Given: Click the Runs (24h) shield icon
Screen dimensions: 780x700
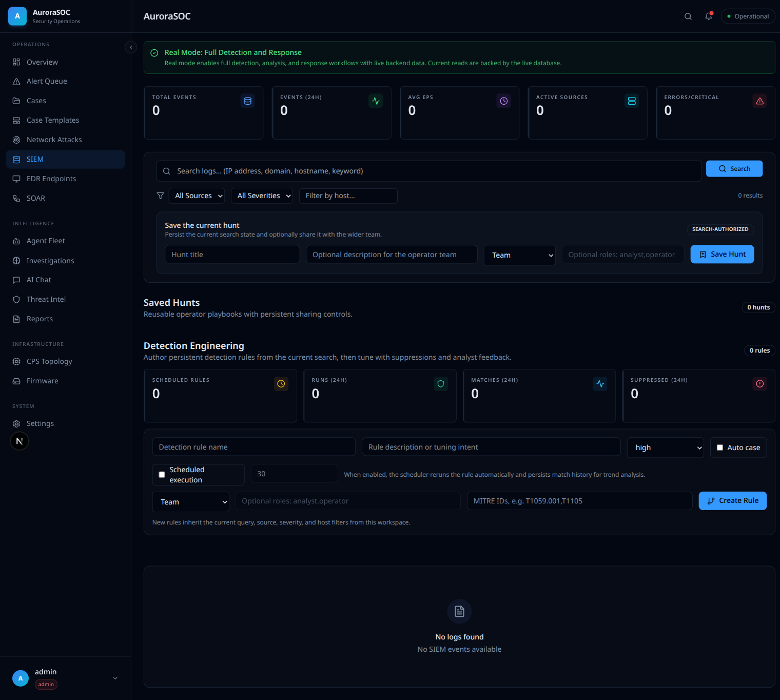Looking at the screenshot, I should pos(441,384).
